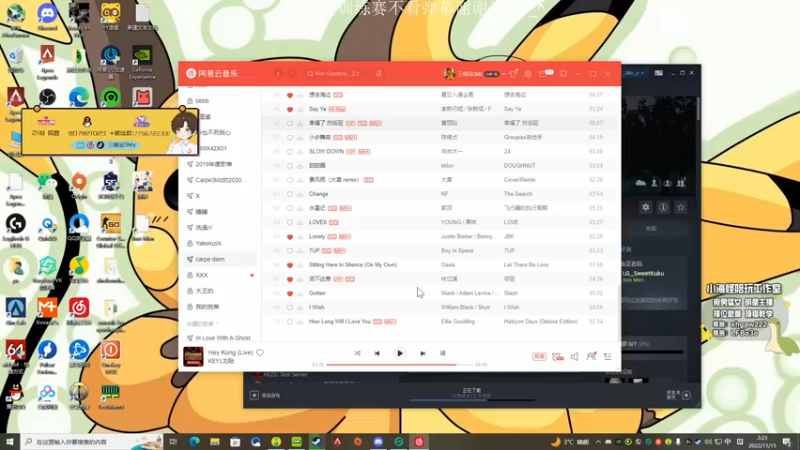The width and height of the screenshot is (800, 450).
Task: Open the Windows Start menu
Action: [10, 442]
